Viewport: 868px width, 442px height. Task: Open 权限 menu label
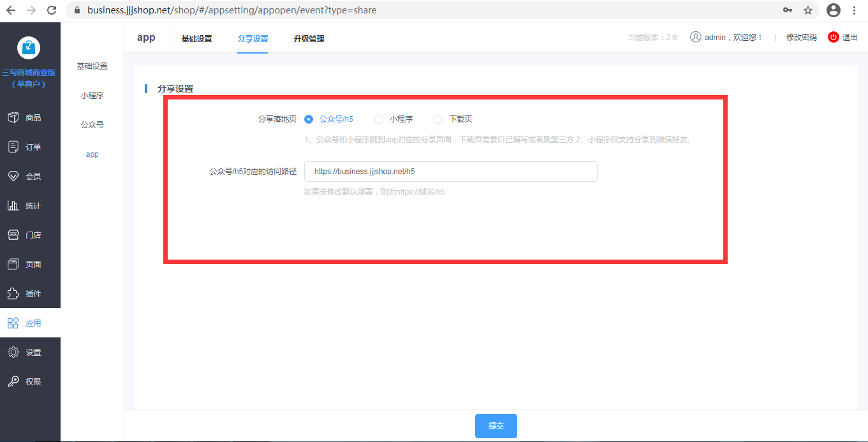pyautogui.click(x=33, y=381)
